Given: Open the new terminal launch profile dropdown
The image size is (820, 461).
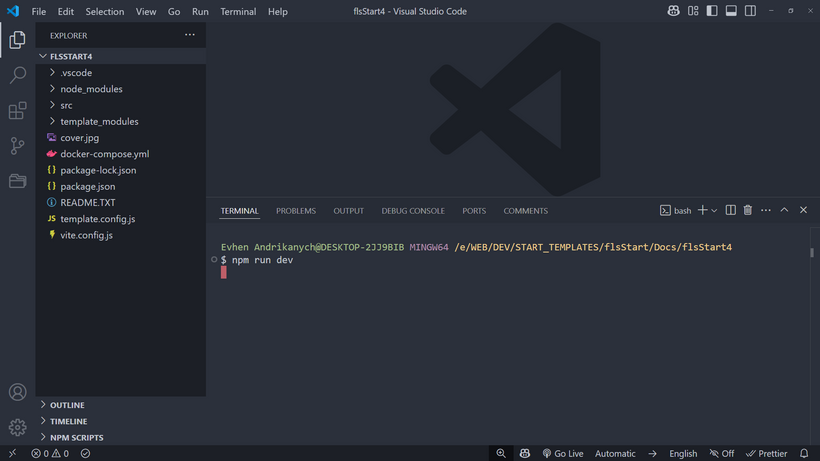Looking at the screenshot, I should click(714, 211).
